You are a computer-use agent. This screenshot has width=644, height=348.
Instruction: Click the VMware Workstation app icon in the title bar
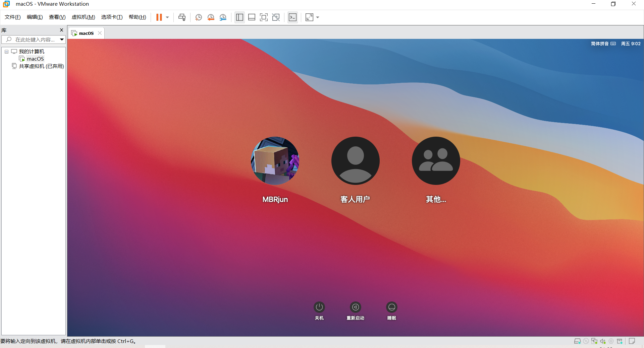[x=6, y=4]
